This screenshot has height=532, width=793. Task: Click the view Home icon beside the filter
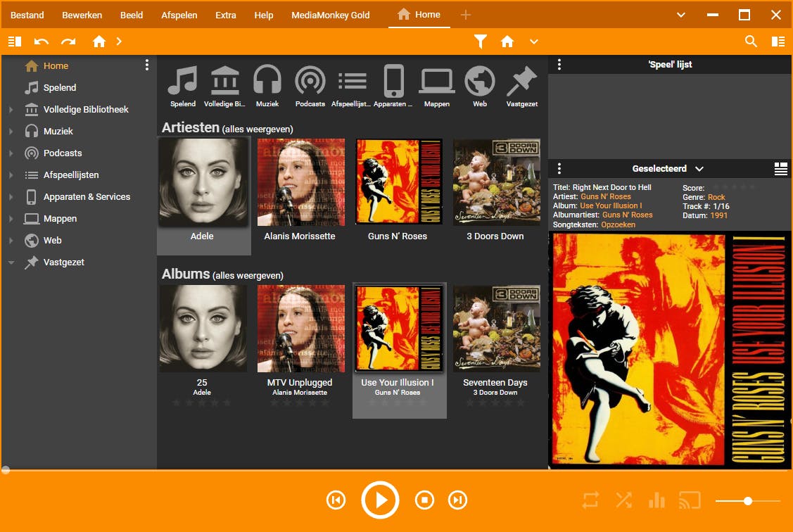[507, 42]
